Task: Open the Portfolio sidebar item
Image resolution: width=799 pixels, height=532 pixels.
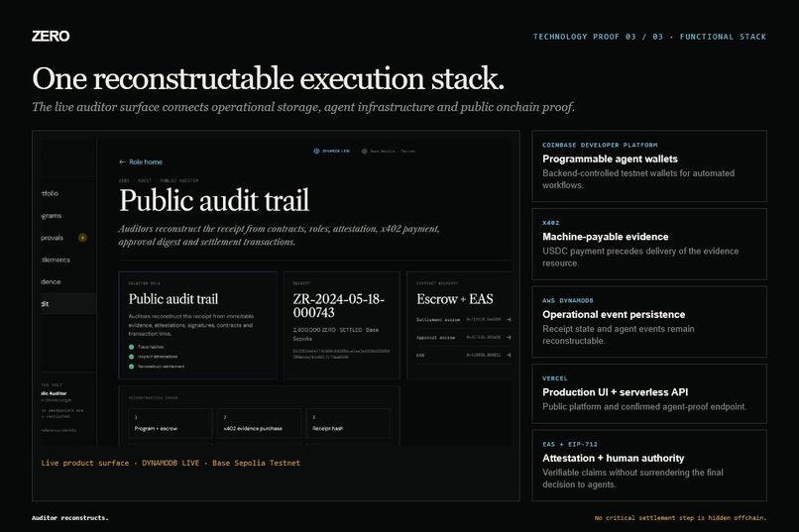Action: [x=50, y=193]
